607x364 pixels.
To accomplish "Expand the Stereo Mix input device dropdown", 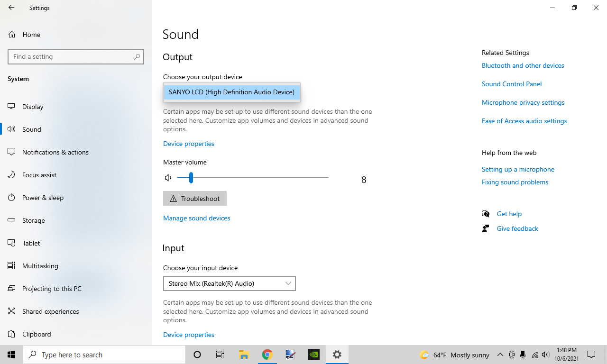I will (x=230, y=283).
